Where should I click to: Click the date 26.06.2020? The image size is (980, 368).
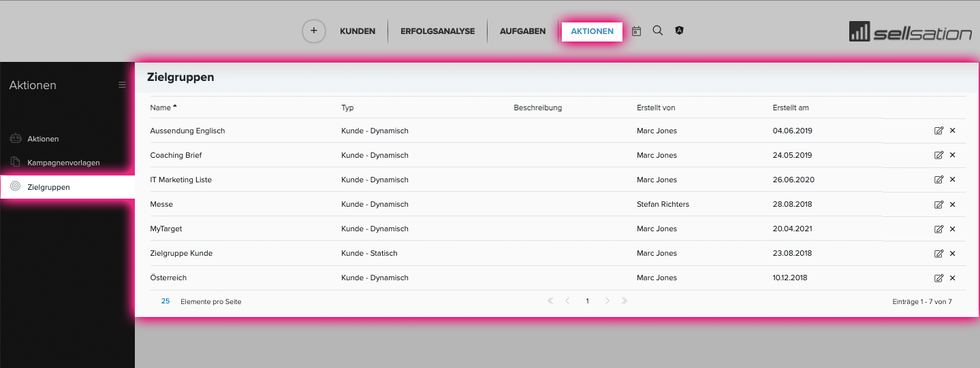(x=793, y=180)
